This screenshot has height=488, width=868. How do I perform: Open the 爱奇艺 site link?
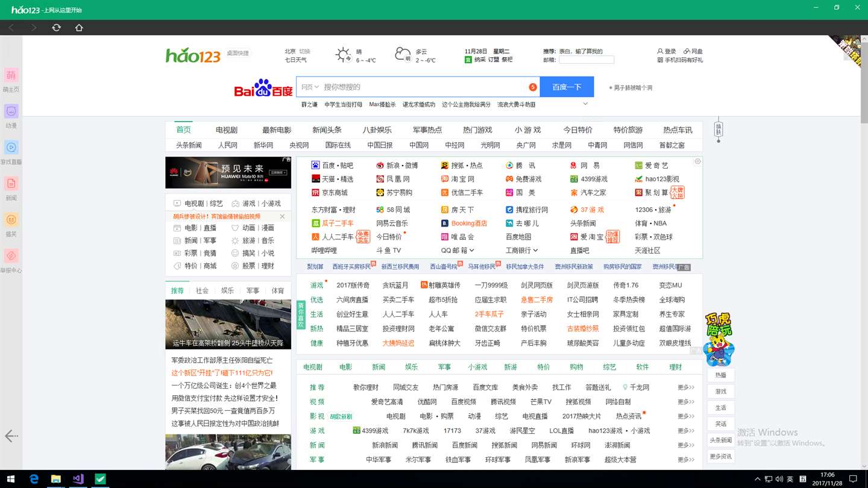pos(652,165)
